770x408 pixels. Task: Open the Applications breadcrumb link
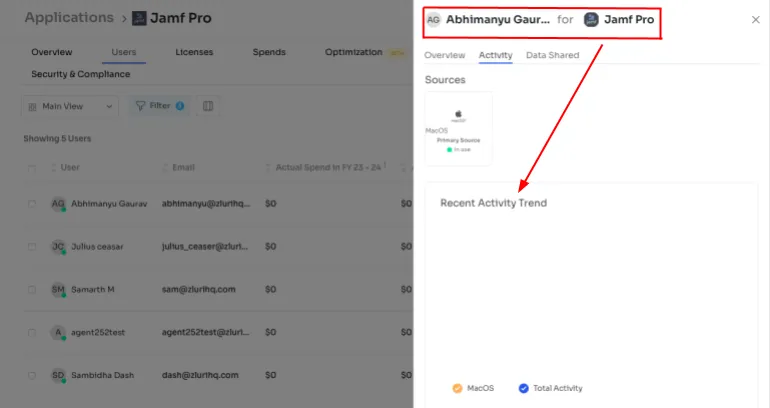pyautogui.click(x=69, y=18)
